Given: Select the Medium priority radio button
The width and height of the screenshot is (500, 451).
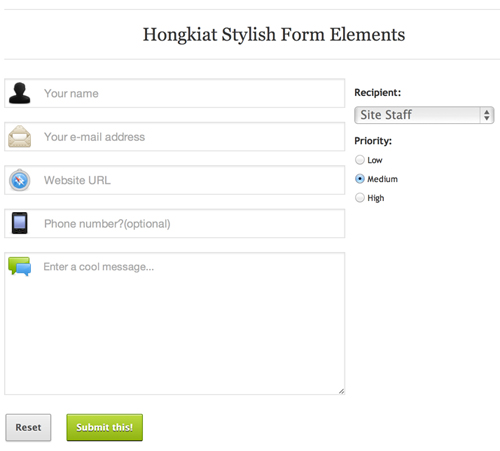Looking at the screenshot, I should (x=360, y=179).
